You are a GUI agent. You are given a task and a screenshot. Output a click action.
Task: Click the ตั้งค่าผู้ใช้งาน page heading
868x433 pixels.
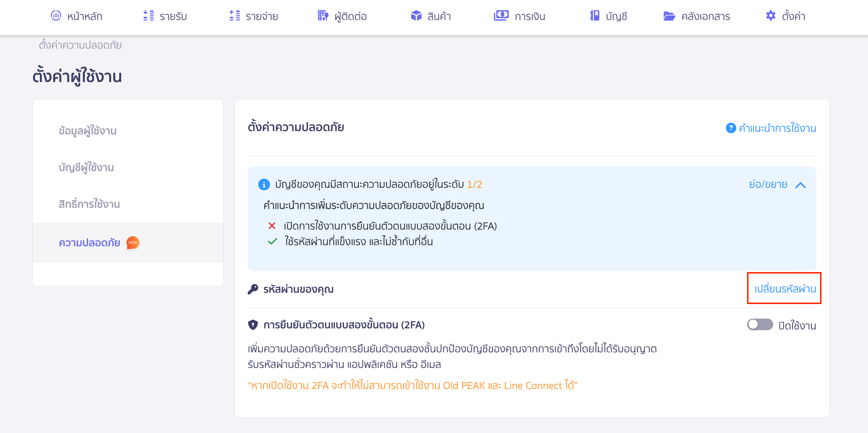(x=77, y=77)
